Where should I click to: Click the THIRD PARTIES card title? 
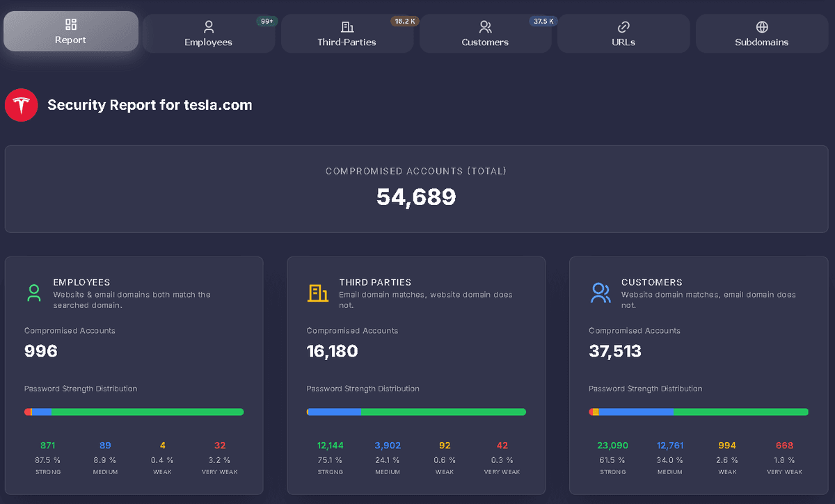pos(375,282)
